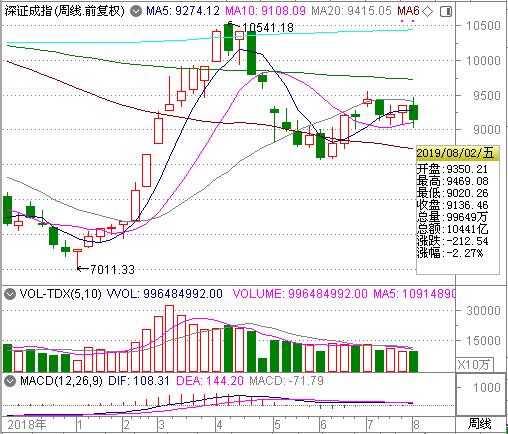508x434 pixels.
Task: Toggle the side panel layout icon
Action: pos(446,12)
